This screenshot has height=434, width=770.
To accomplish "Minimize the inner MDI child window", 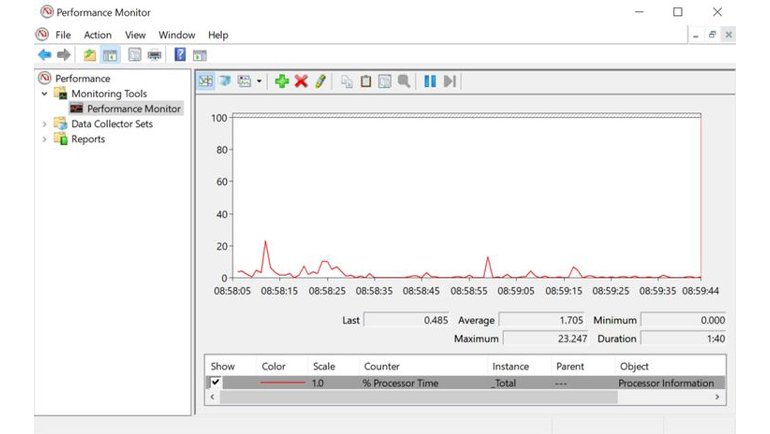I will (x=696, y=35).
